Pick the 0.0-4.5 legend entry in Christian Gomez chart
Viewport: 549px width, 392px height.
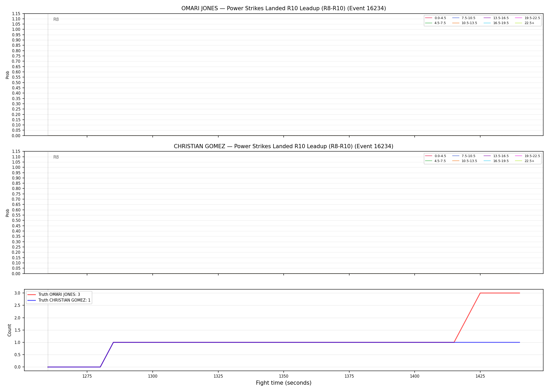pos(436,156)
